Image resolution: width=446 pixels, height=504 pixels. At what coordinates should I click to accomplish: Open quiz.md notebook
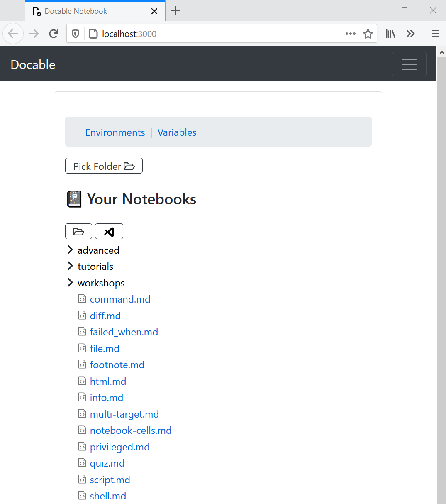tap(107, 463)
